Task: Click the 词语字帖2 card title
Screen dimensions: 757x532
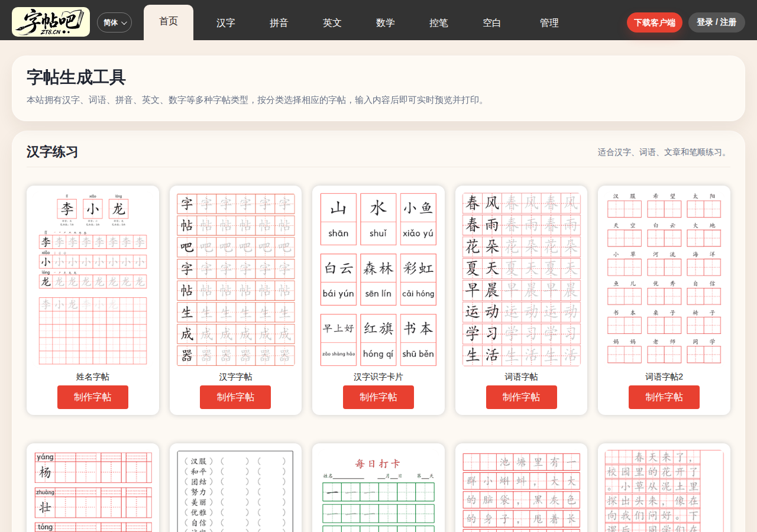Action: click(x=664, y=377)
